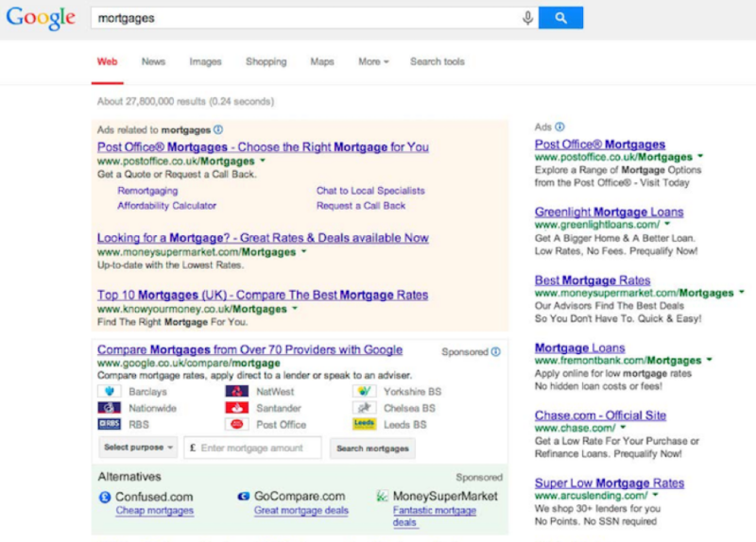Screen dimensions: 756x542
Task: Open Search tools
Action: [x=438, y=61]
